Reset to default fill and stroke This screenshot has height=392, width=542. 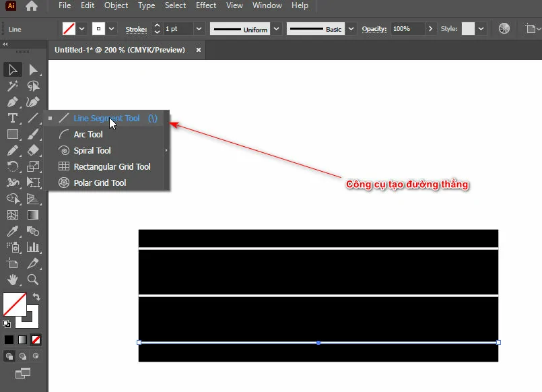7,324
